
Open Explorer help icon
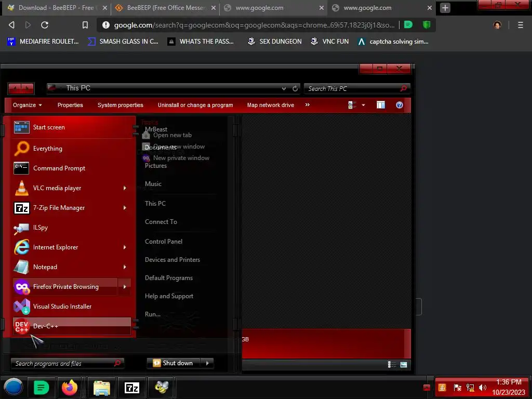400,105
